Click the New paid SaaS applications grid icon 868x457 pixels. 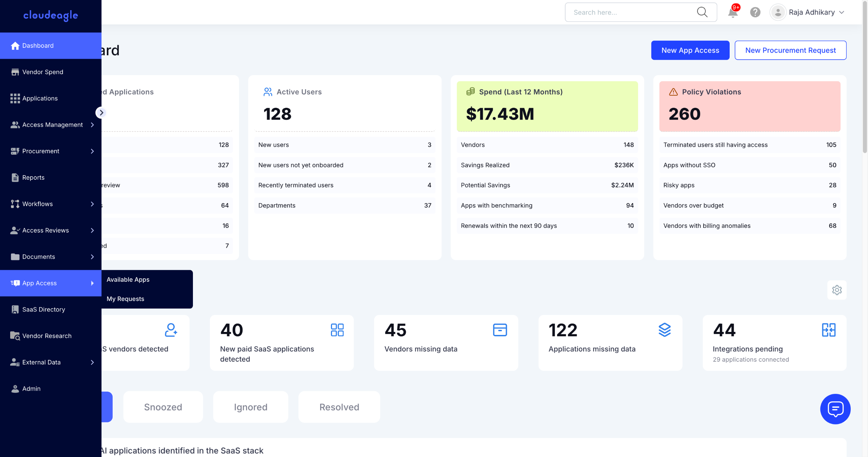pos(337,330)
